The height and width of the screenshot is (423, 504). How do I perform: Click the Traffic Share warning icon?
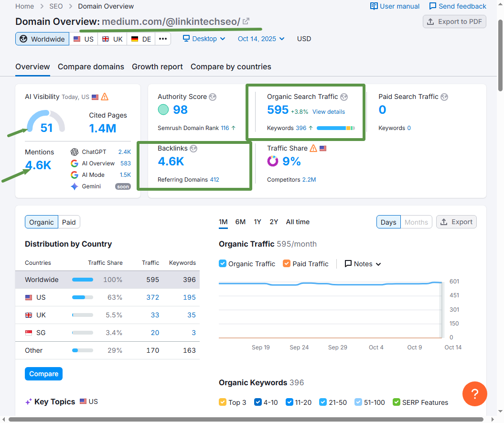[313, 148]
